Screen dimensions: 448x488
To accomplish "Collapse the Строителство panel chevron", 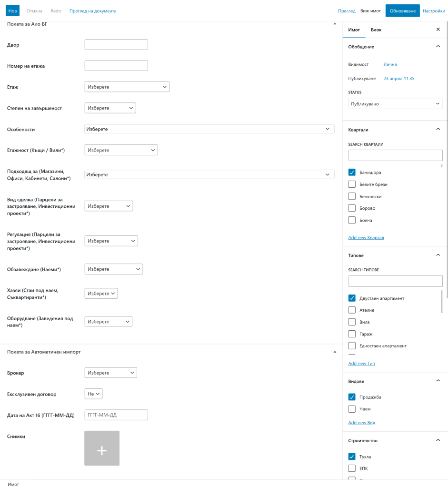I will (438, 440).
